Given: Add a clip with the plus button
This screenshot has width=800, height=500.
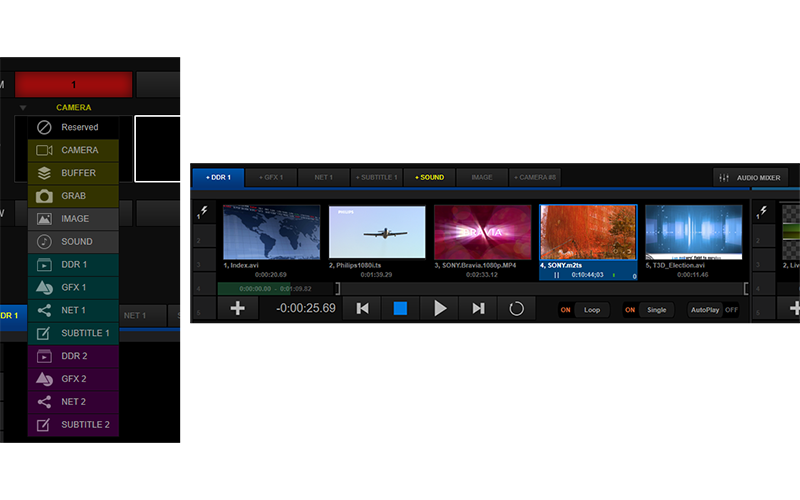Looking at the screenshot, I should [237, 309].
